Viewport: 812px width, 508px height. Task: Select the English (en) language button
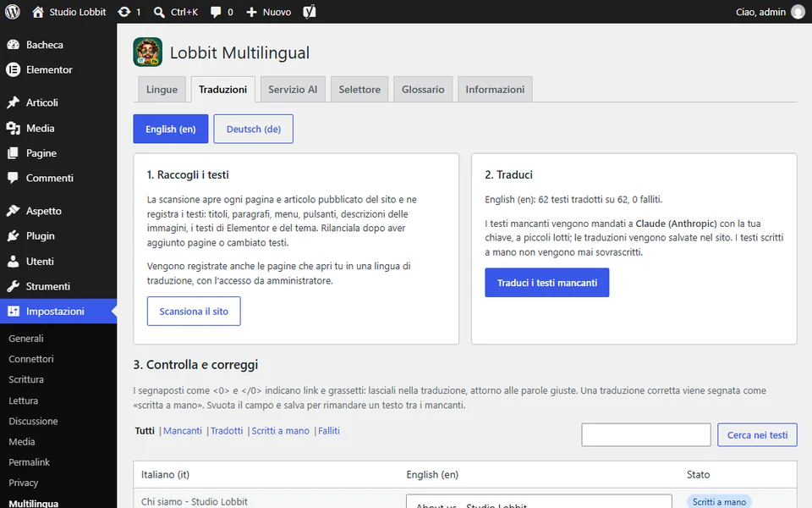pyautogui.click(x=170, y=129)
